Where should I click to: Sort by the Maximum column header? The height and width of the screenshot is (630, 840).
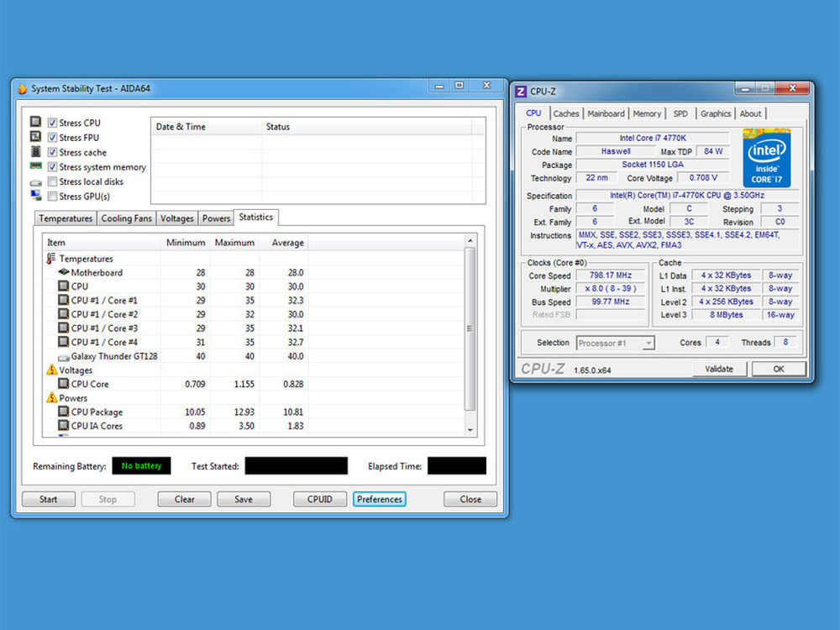click(234, 243)
